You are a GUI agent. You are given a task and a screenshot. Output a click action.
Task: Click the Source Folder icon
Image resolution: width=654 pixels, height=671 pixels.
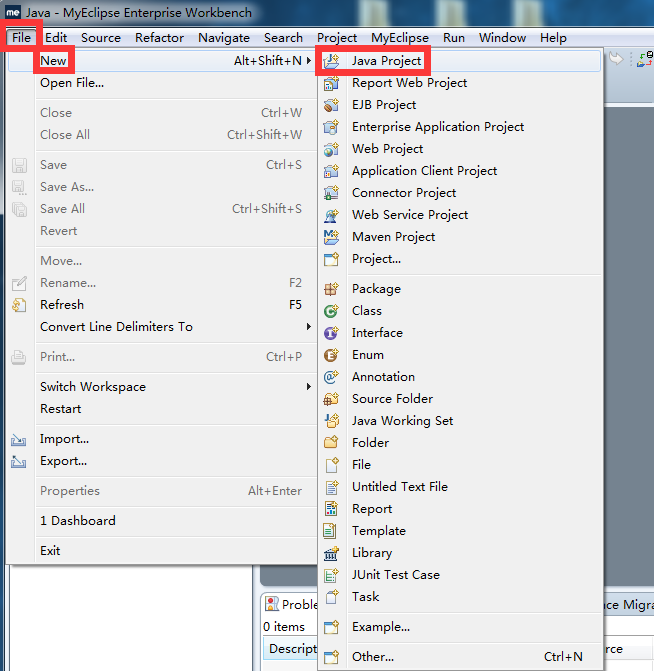[x=331, y=399]
